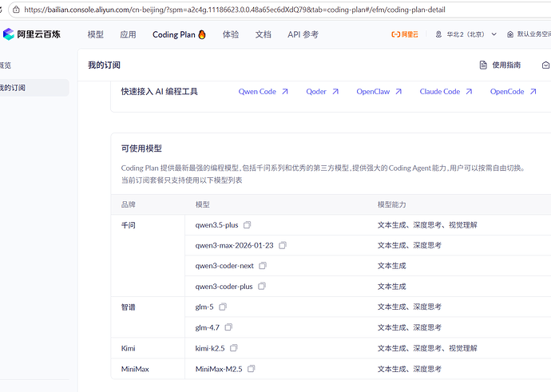The image size is (551, 392).
Task: Open the Qoder link
Action: (x=323, y=92)
